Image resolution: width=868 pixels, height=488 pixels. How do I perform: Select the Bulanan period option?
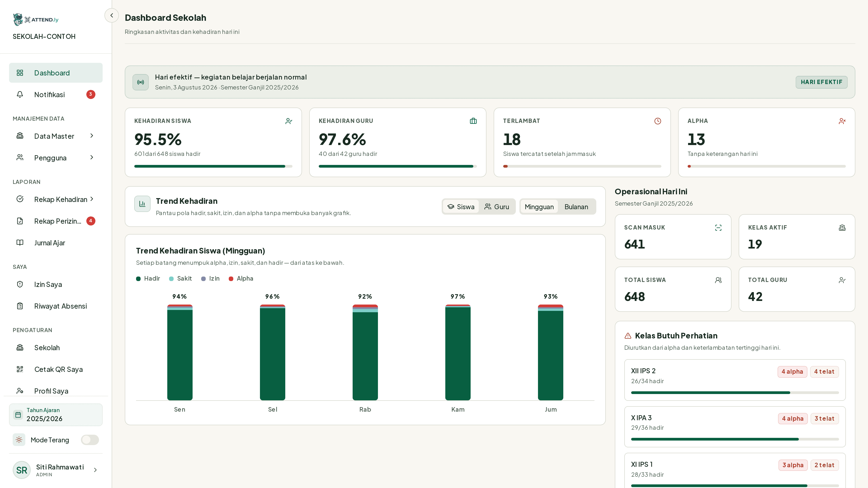tap(576, 207)
